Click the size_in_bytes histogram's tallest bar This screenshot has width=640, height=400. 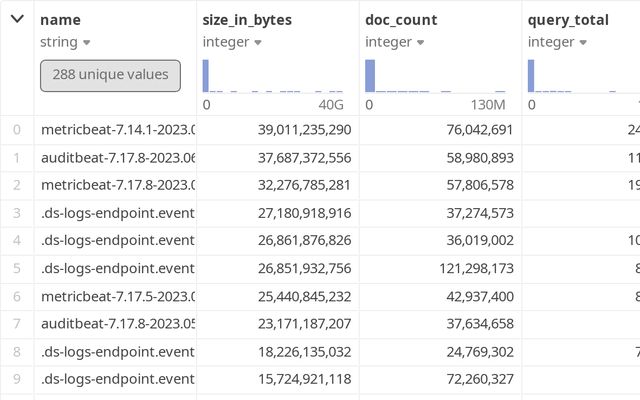[206, 76]
